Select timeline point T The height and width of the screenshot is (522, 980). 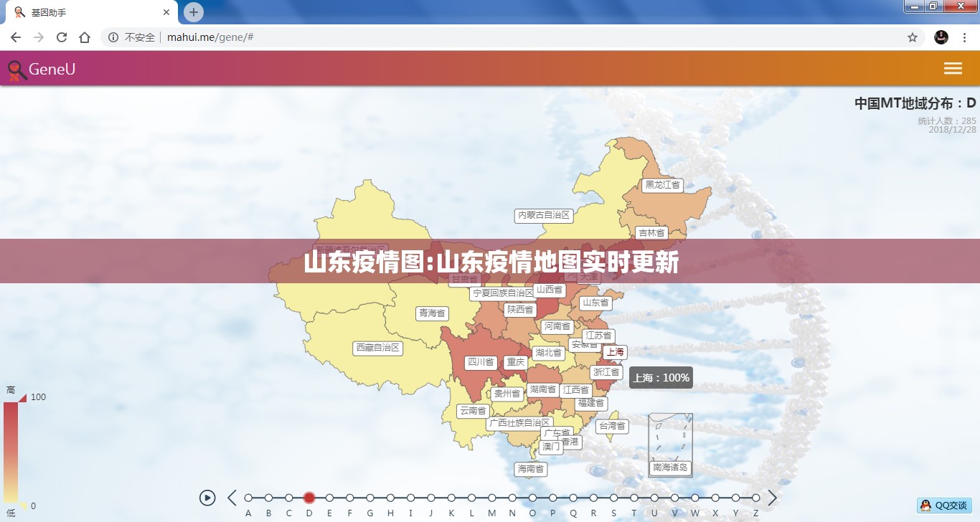[634, 498]
